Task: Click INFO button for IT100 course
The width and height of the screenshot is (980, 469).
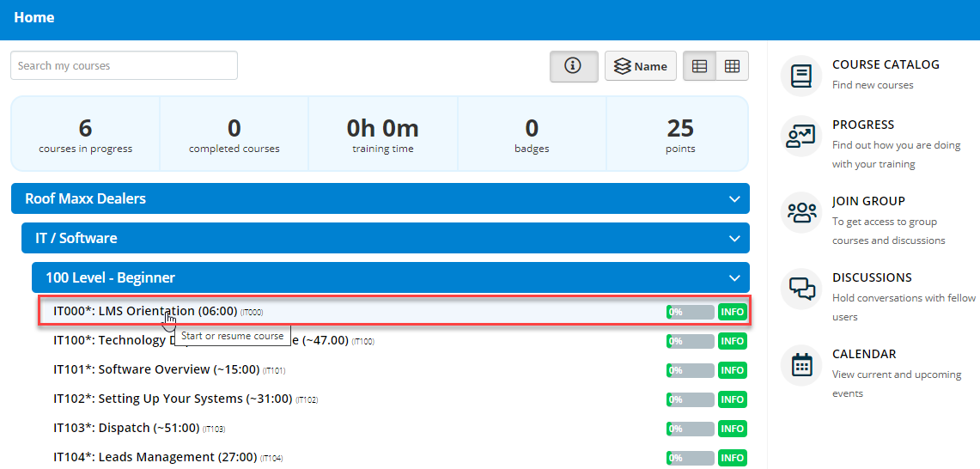Action: [x=732, y=341]
